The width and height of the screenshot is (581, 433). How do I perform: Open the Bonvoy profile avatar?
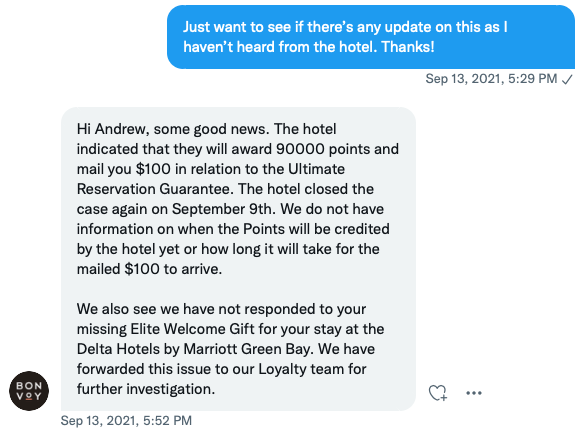coord(29,391)
